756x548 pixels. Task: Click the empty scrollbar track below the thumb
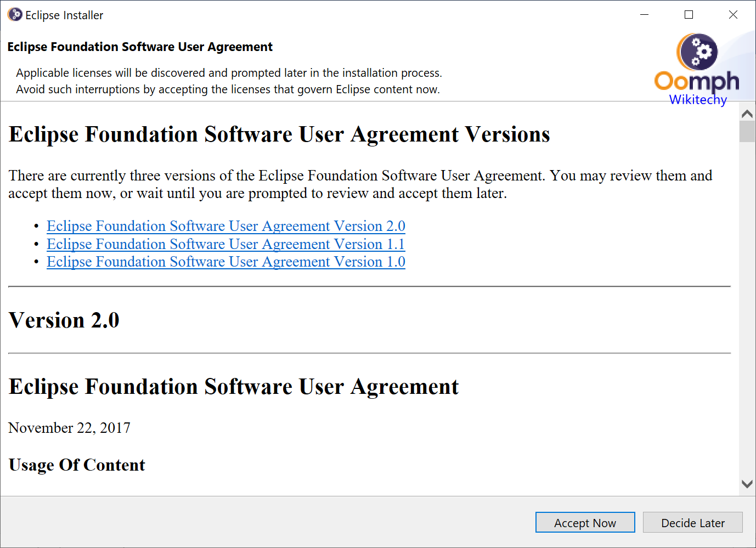[x=747, y=307]
